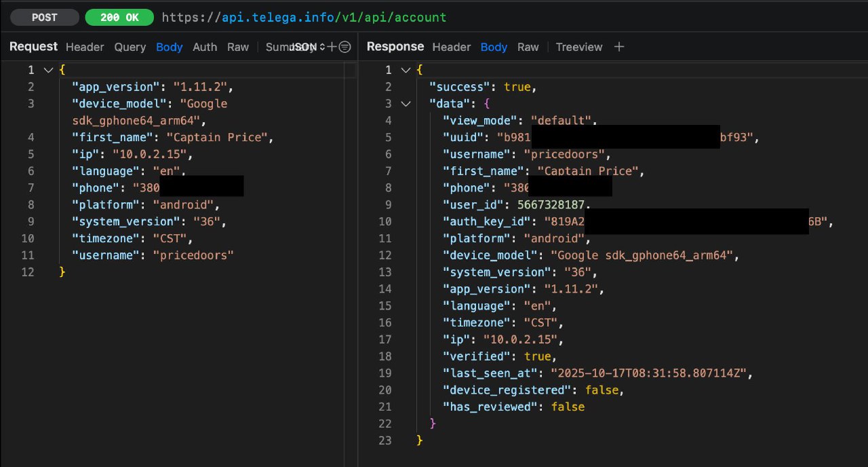Switch to the Response Raw tab
This screenshot has height=467, width=868.
[x=528, y=47]
